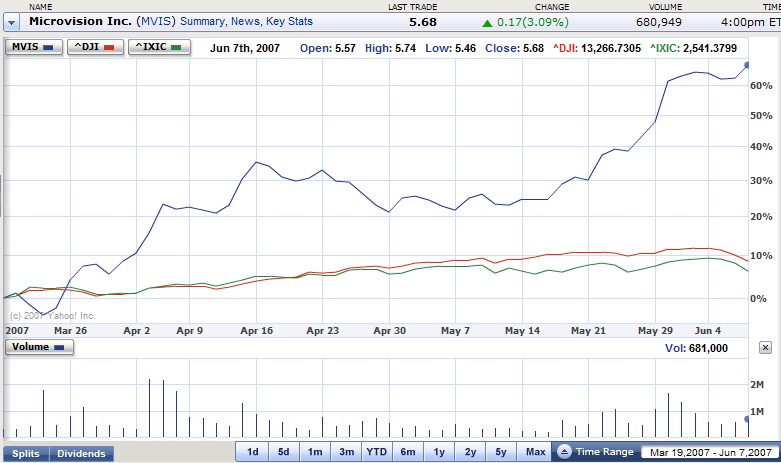The height and width of the screenshot is (463, 781).
Task: Toggle the ^DJI comparison series
Action: pos(95,47)
